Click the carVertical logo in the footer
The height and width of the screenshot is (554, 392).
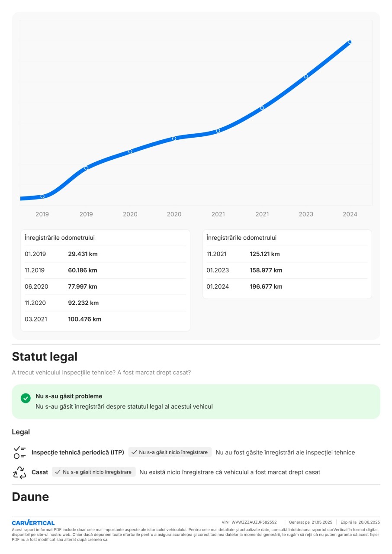pos(33,522)
